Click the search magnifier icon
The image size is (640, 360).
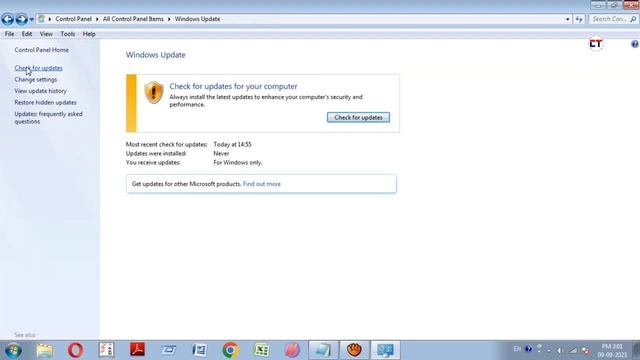click(x=633, y=19)
